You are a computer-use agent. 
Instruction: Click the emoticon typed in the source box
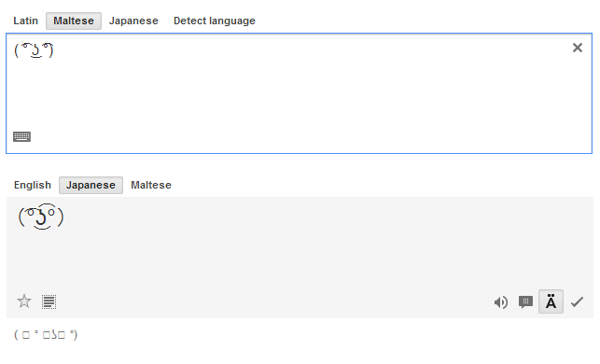click(34, 50)
